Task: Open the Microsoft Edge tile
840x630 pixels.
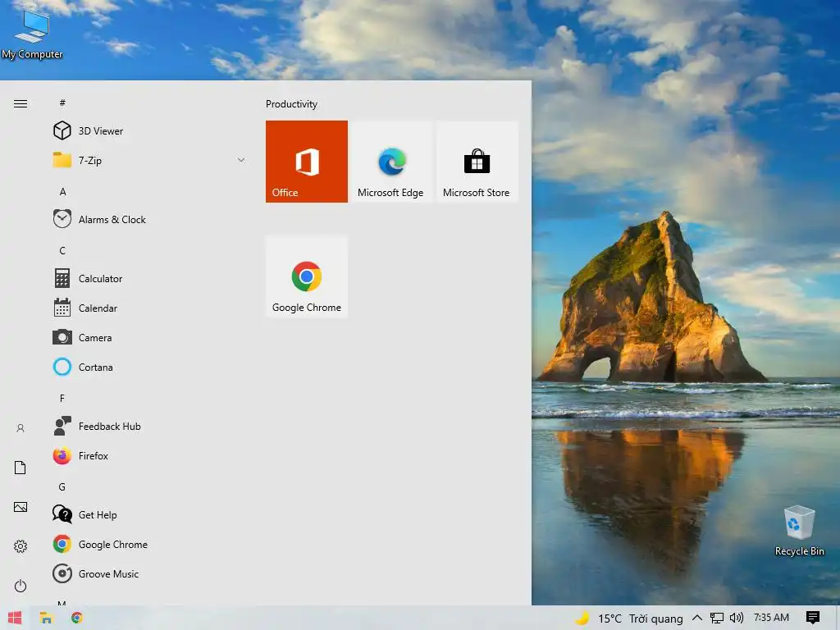Action: coord(390,162)
